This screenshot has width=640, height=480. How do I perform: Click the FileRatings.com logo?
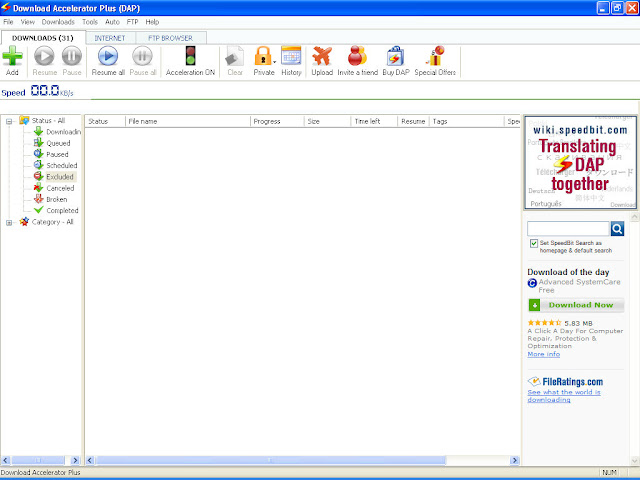565,382
